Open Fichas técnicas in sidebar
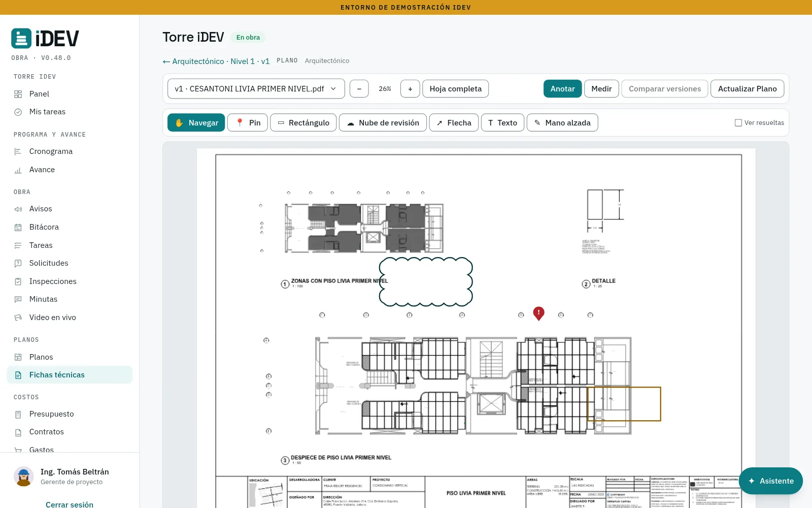The image size is (812, 508). (70, 375)
